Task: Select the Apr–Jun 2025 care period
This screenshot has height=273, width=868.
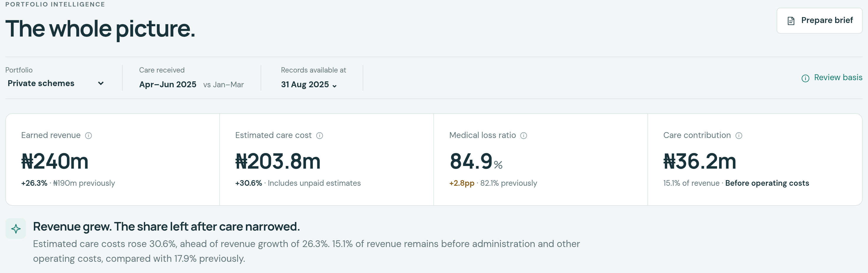Action: 167,84
